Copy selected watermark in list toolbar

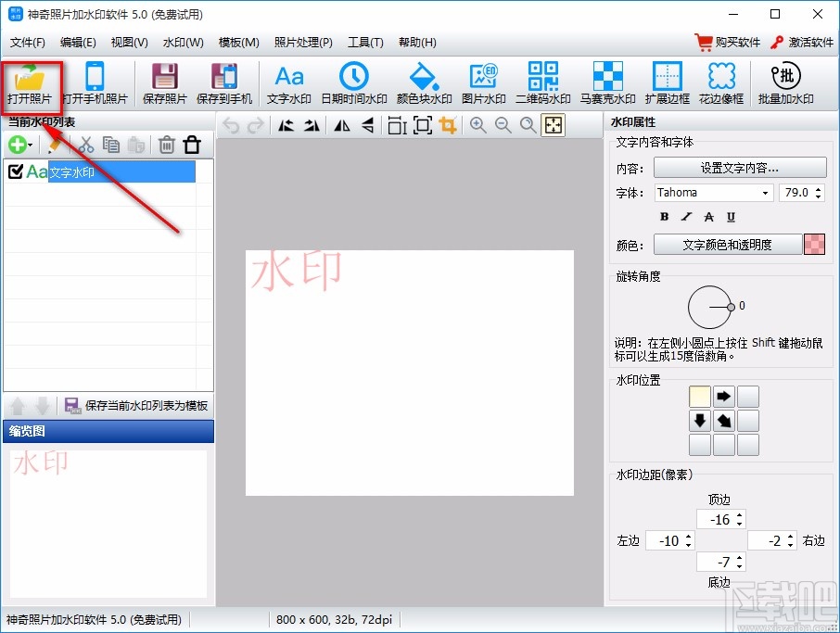[111, 145]
